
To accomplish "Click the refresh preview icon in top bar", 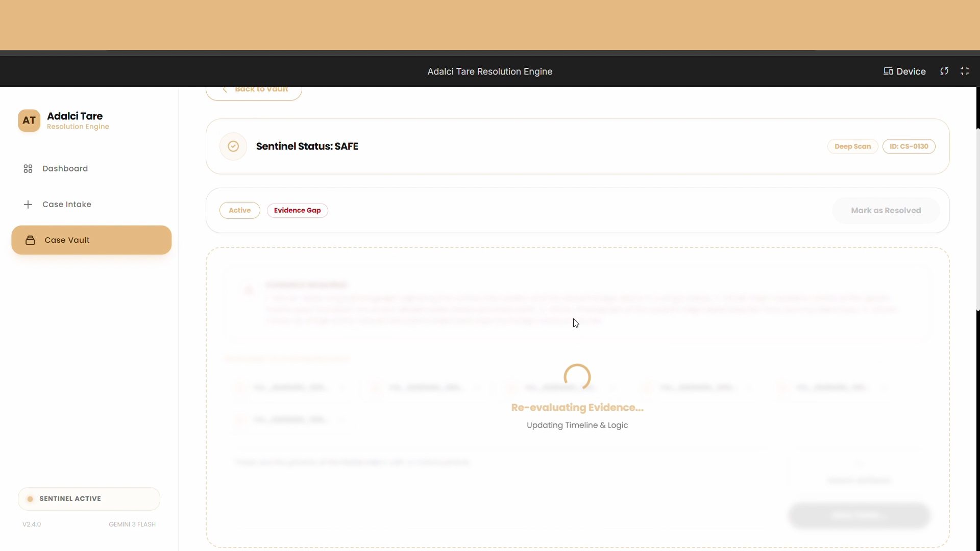I will 944,71.
